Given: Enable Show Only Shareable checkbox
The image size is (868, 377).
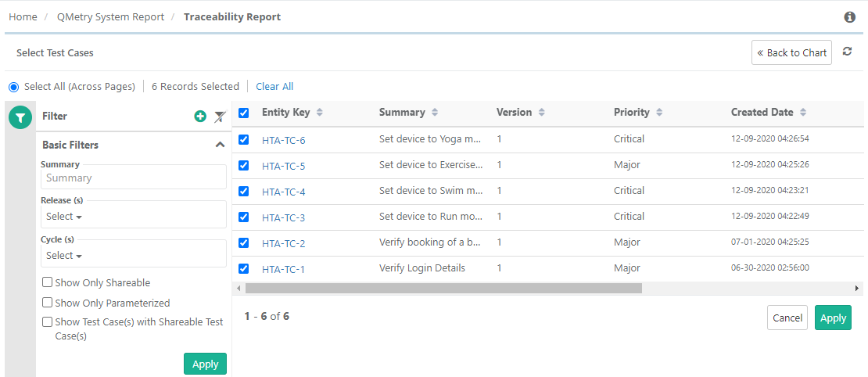Looking at the screenshot, I should [48, 282].
